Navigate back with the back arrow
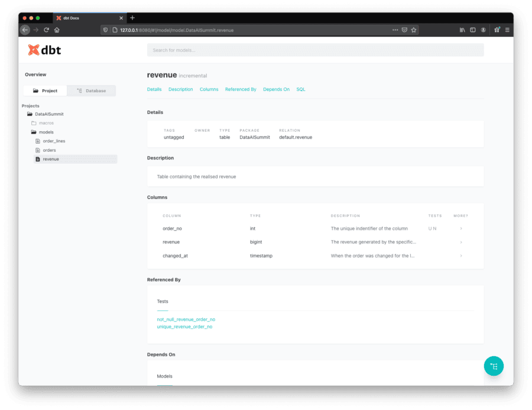The image size is (532, 410). tap(25, 30)
